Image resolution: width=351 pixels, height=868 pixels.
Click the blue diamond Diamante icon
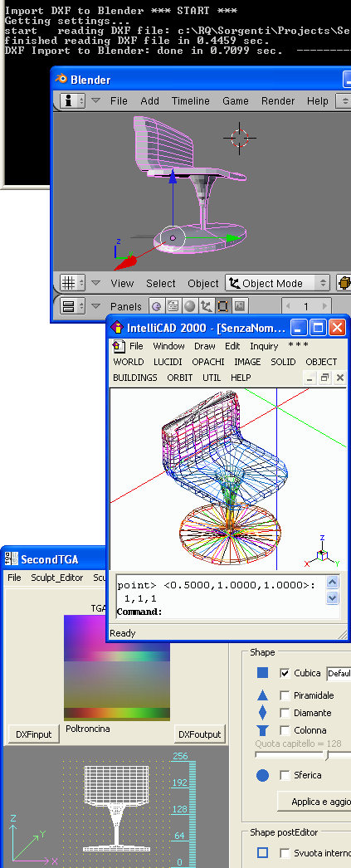click(x=262, y=713)
